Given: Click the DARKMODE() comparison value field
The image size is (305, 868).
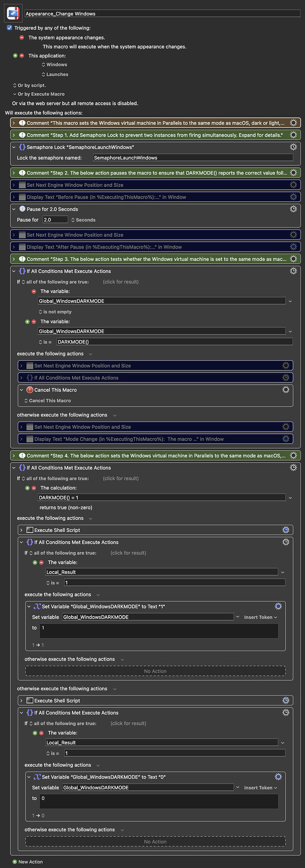Looking at the screenshot, I should [174, 342].
